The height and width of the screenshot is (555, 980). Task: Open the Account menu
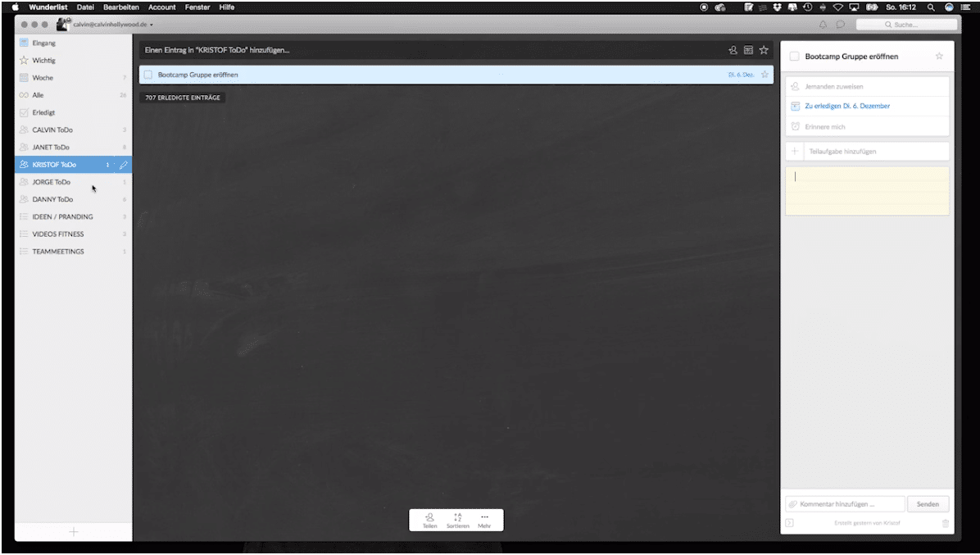coord(162,7)
